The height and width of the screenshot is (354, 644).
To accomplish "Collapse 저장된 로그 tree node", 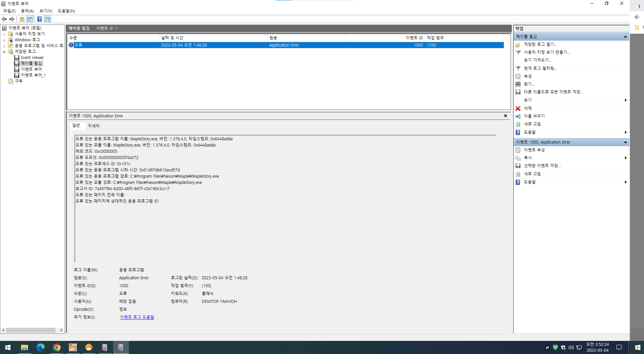I will (x=4, y=51).
